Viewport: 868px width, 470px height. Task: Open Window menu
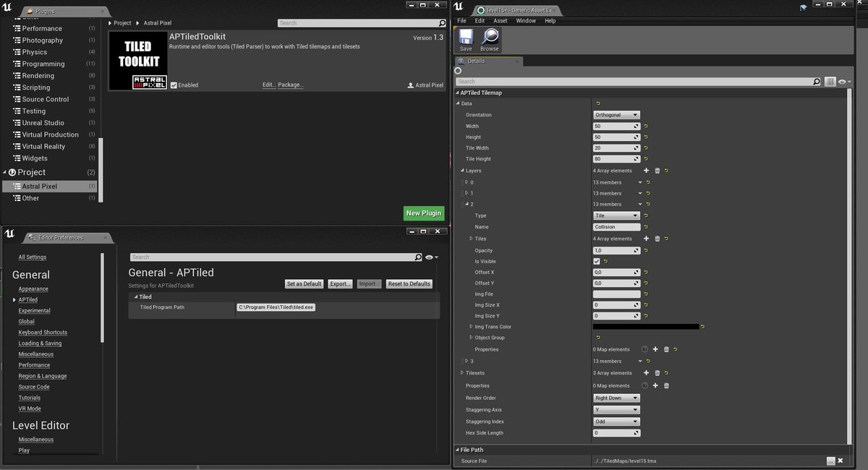tap(526, 21)
